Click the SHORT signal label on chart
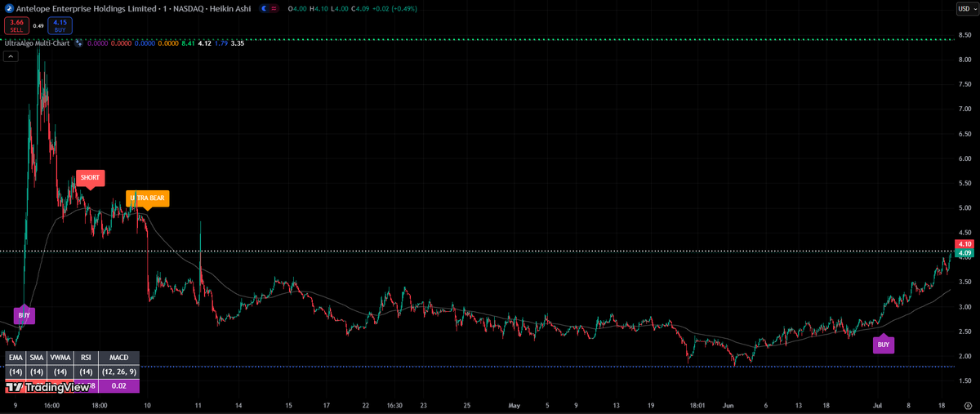Viewport: 980px width, 414px height. [x=91, y=178]
